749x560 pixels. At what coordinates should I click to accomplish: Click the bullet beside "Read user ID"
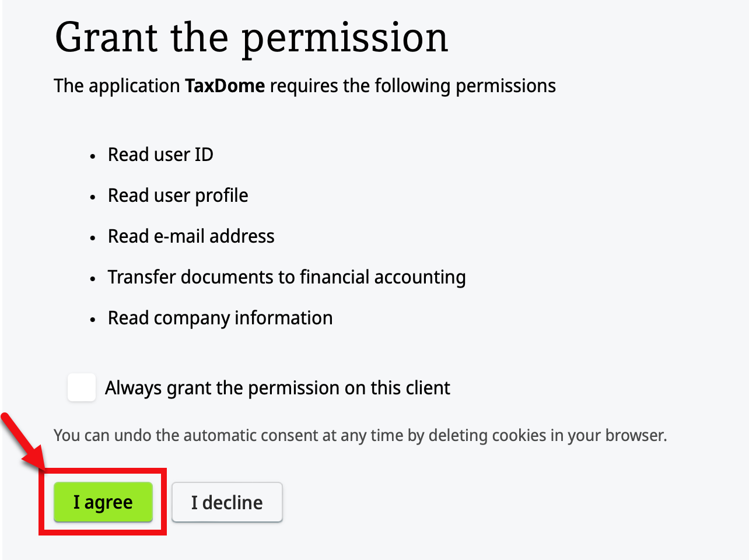click(x=93, y=156)
